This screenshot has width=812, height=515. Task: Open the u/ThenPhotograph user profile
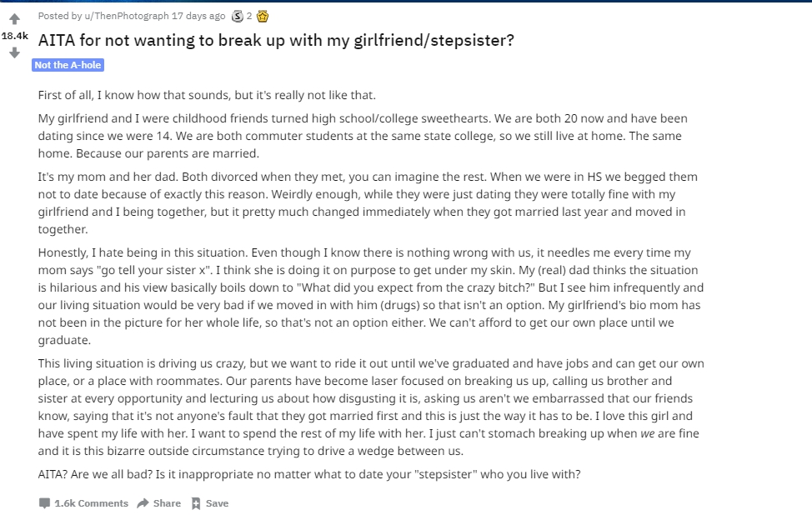click(x=127, y=16)
